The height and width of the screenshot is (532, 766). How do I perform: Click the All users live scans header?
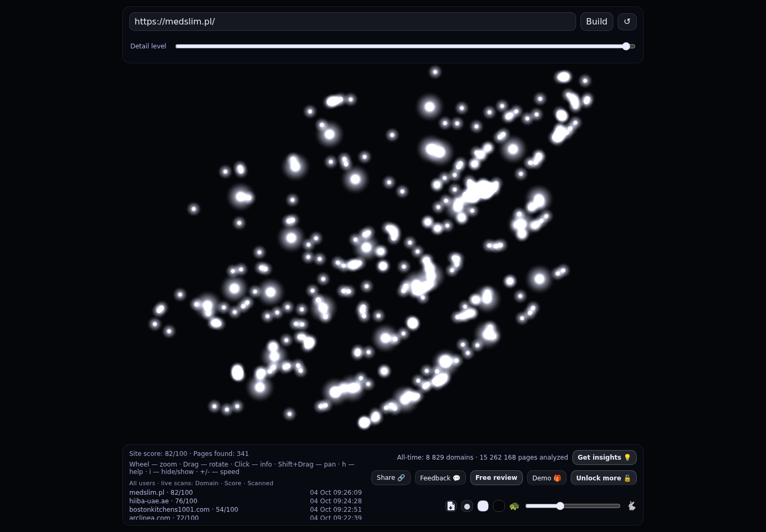coord(201,483)
